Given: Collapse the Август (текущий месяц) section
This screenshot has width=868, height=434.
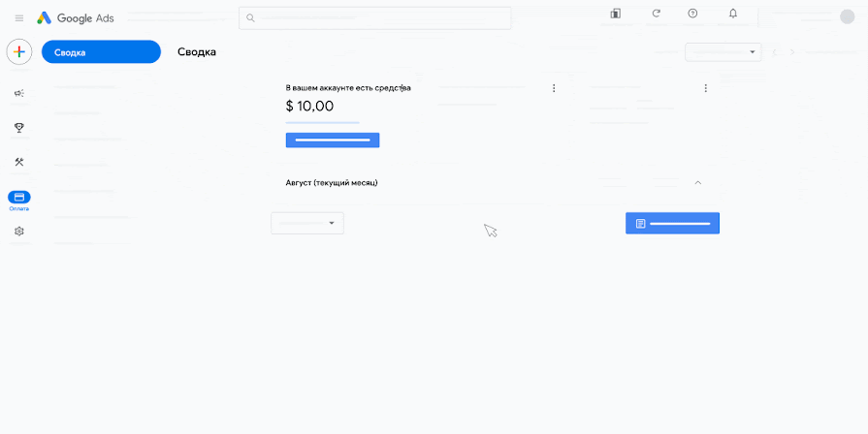Looking at the screenshot, I should (698, 182).
